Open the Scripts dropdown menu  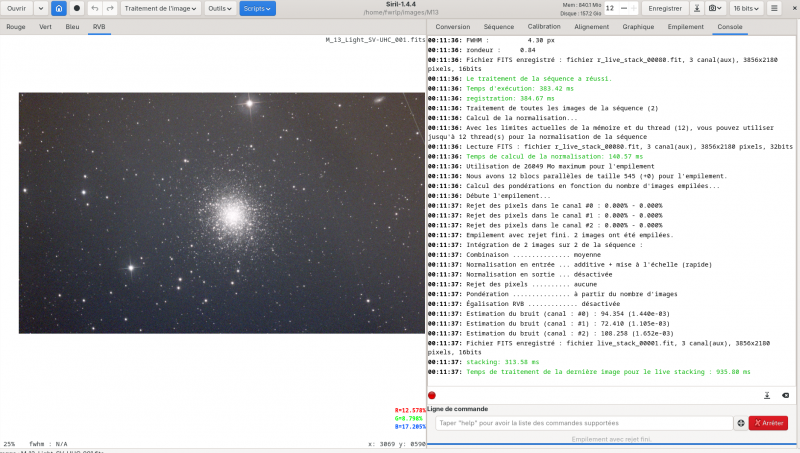[x=257, y=8]
